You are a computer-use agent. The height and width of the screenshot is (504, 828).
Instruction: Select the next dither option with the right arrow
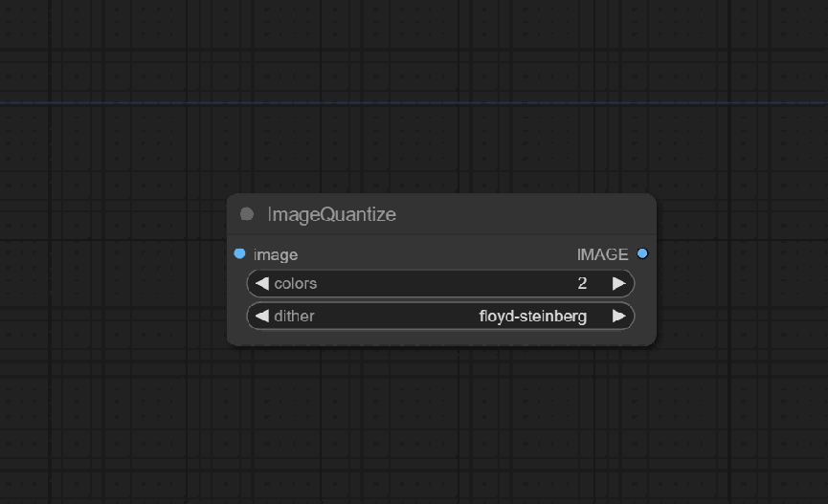(x=619, y=317)
